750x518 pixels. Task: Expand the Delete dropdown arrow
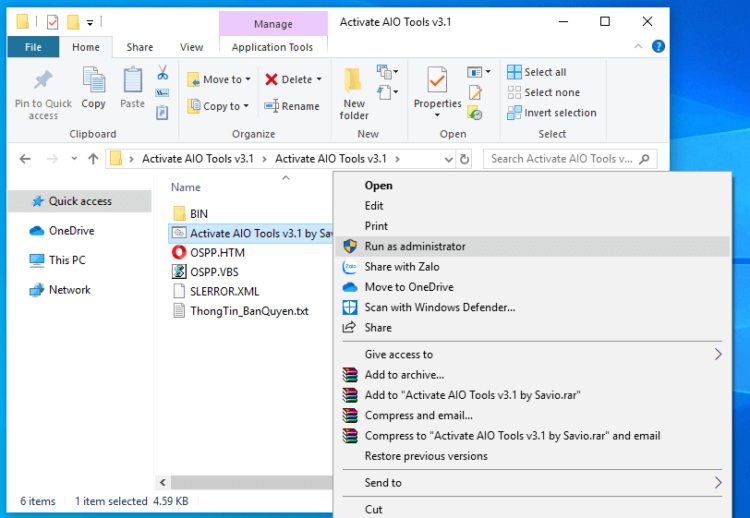coord(319,79)
